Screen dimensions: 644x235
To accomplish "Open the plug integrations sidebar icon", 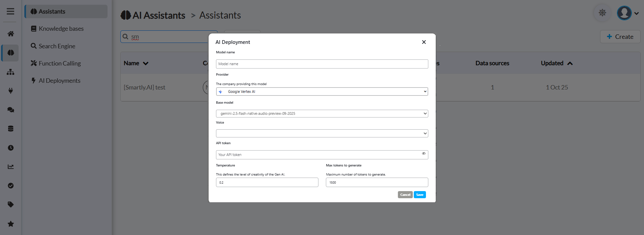I will (x=11, y=91).
